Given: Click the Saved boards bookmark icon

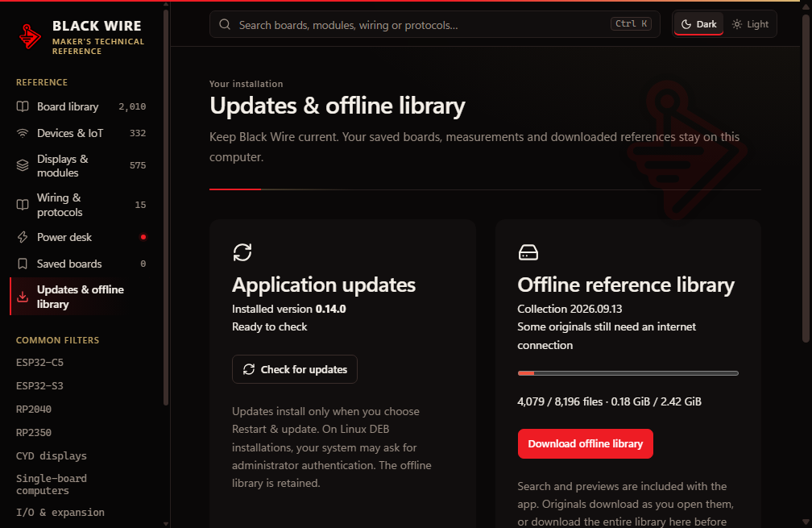Looking at the screenshot, I should (23, 264).
